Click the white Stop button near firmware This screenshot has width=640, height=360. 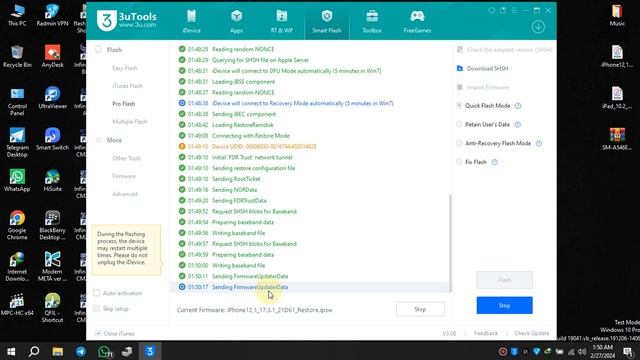(420, 309)
